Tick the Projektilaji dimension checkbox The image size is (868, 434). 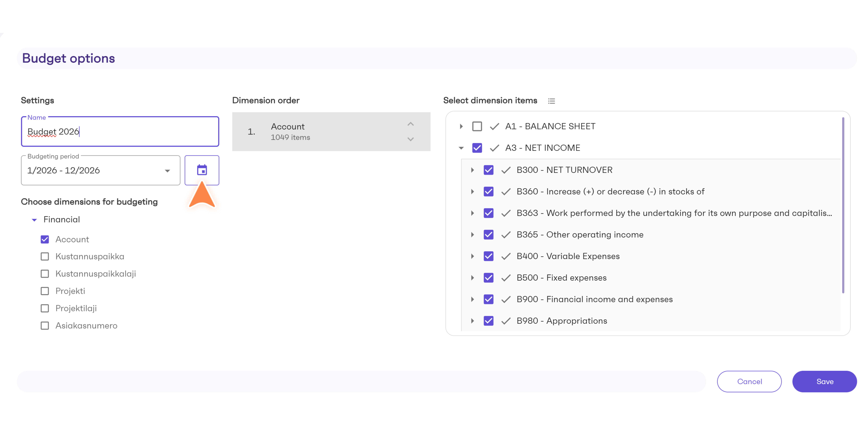pos(45,308)
